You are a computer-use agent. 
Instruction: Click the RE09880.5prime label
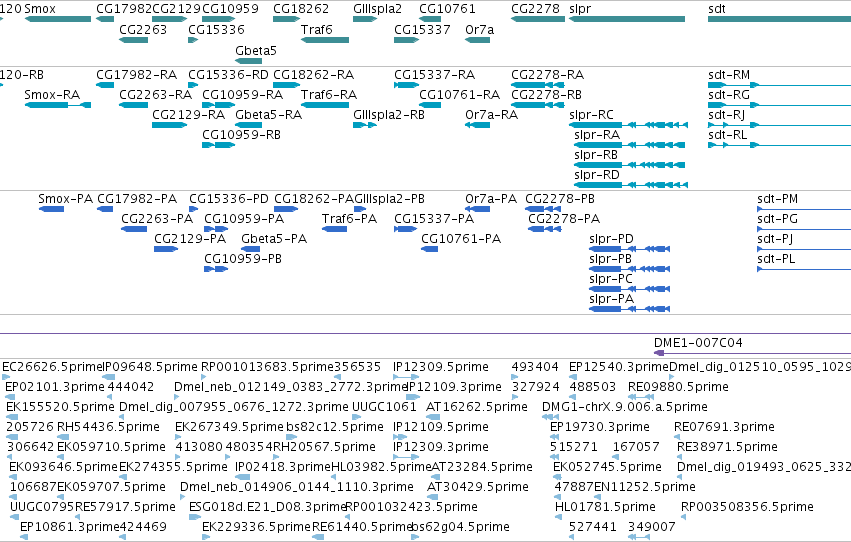coord(678,387)
